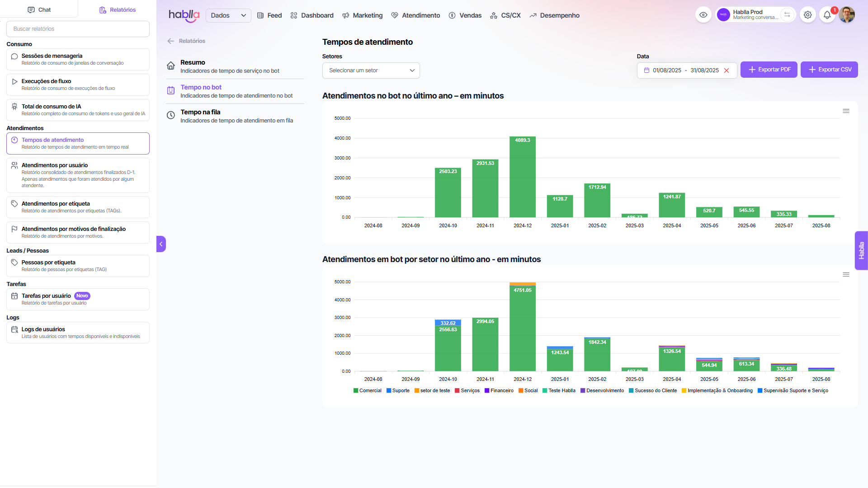This screenshot has width=868, height=488.
Task: Open first chart's hamburger menu icon
Action: (x=846, y=111)
